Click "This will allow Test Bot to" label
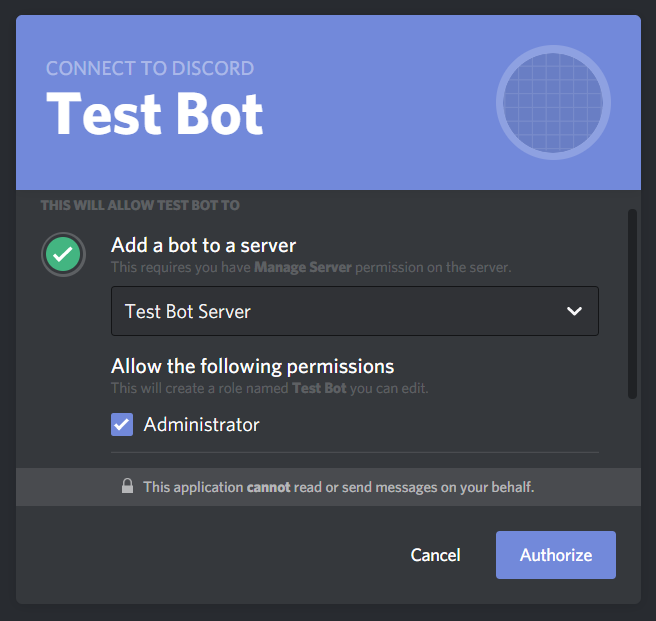This screenshot has width=656, height=621. coord(140,205)
